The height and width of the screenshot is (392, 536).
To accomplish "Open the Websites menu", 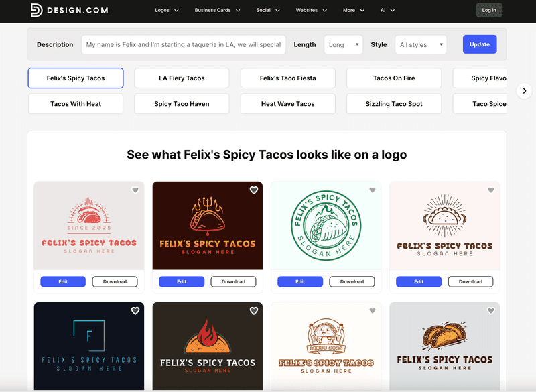I will (312, 11).
